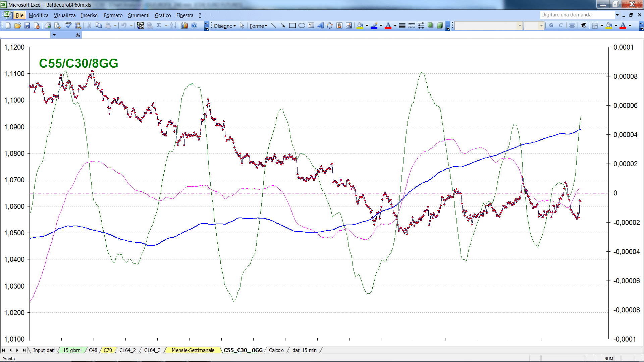This screenshot has height=362, width=644.
Task: Expand the Name Box dropdown arrow
Action: (x=54, y=35)
